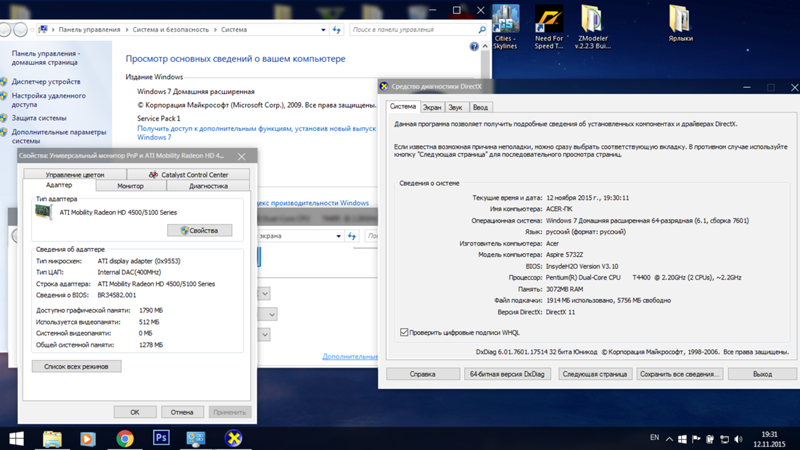Open the Ввод tab in DirectX tool
This screenshot has height=450, width=800.
click(x=480, y=107)
